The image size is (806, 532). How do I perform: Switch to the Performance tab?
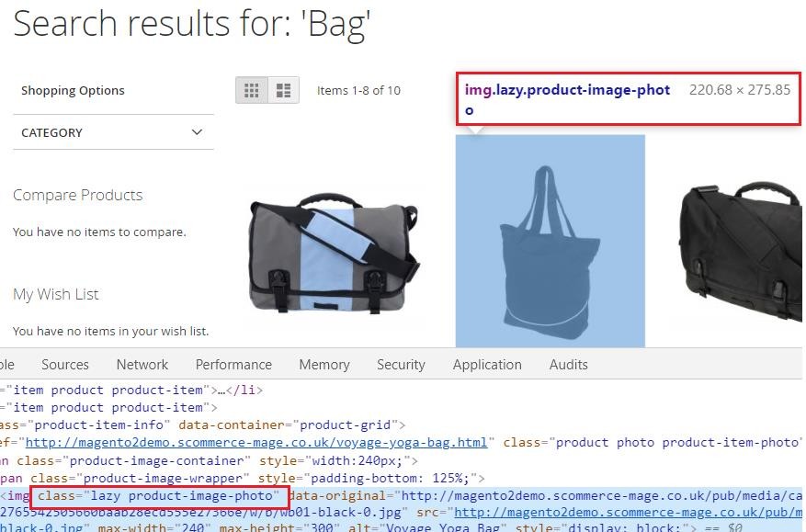233,365
